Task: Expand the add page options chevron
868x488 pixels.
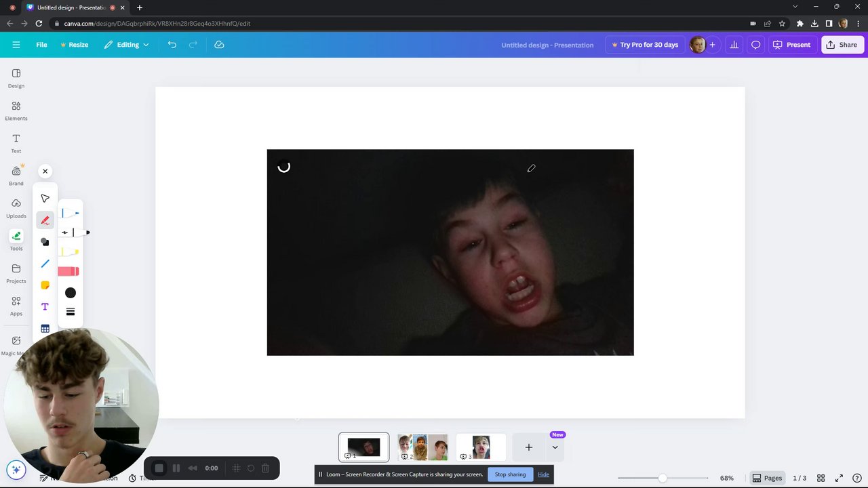Action: pos(555,447)
